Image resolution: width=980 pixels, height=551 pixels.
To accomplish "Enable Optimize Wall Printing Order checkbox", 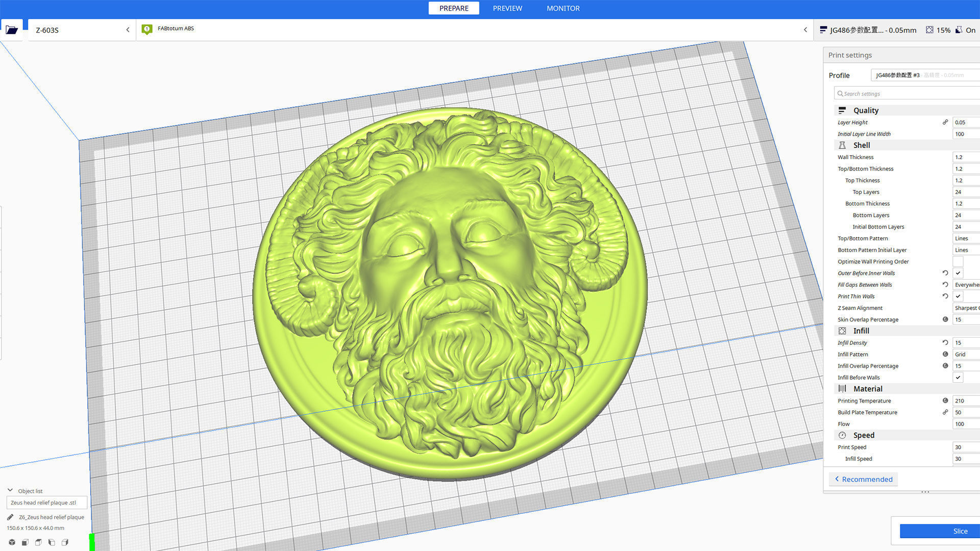I will coord(958,262).
